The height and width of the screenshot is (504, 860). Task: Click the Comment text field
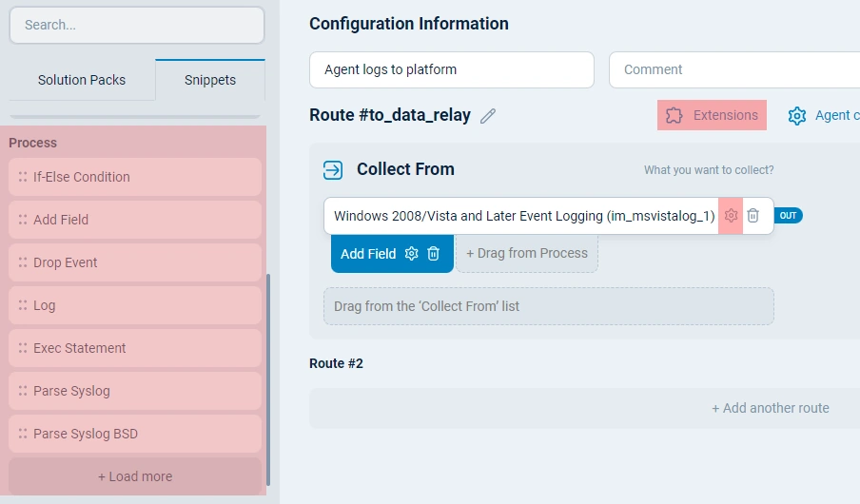[x=733, y=69]
